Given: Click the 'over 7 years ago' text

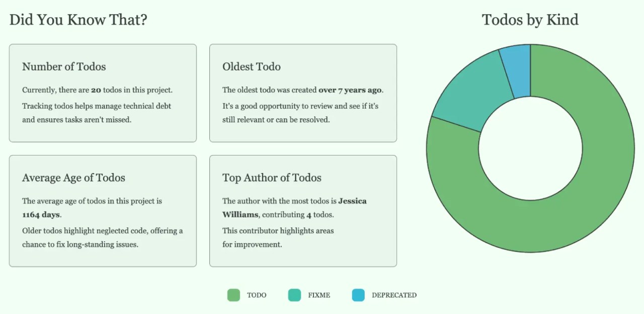Looking at the screenshot, I should tap(350, 90).
